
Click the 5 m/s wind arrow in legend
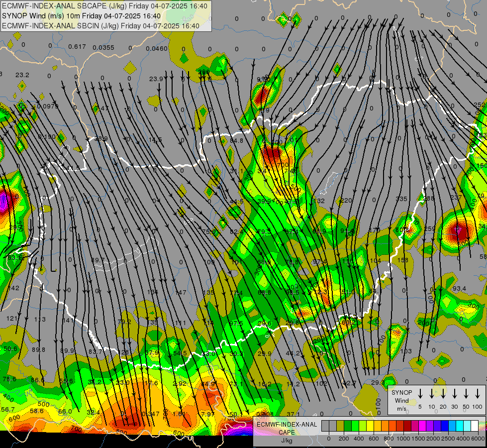[x=420, y=393]
